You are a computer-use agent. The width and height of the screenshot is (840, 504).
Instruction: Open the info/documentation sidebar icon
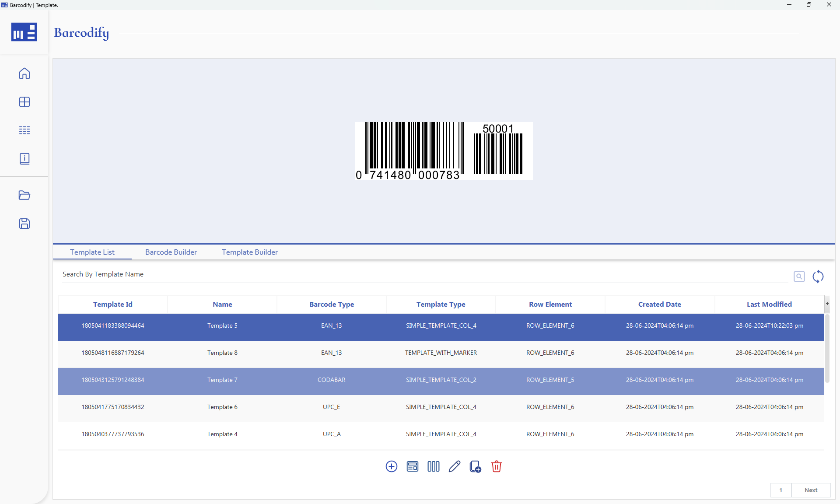(x=24, y=158)
